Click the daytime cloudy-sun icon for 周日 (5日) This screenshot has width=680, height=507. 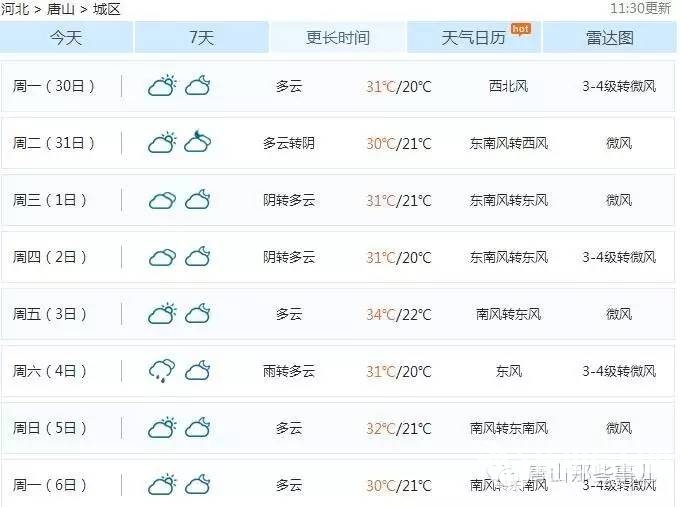point(162,428)
